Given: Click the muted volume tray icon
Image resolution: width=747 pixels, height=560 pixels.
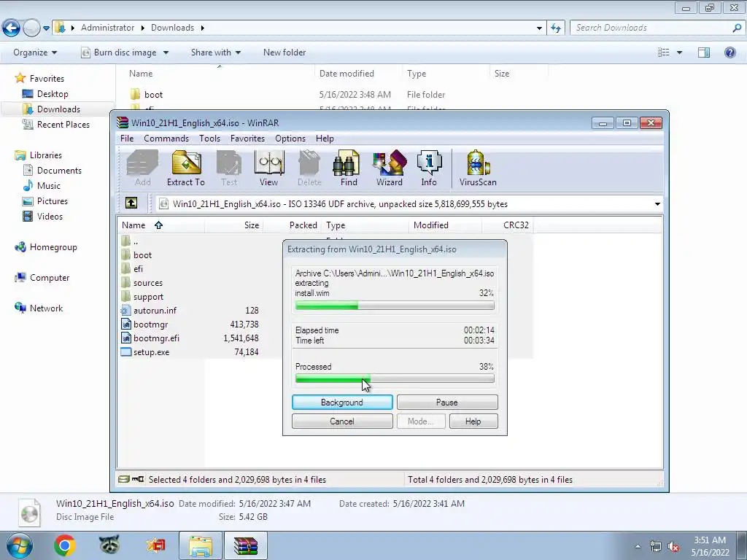Looking at the screenshot, I should coord(673,547).
